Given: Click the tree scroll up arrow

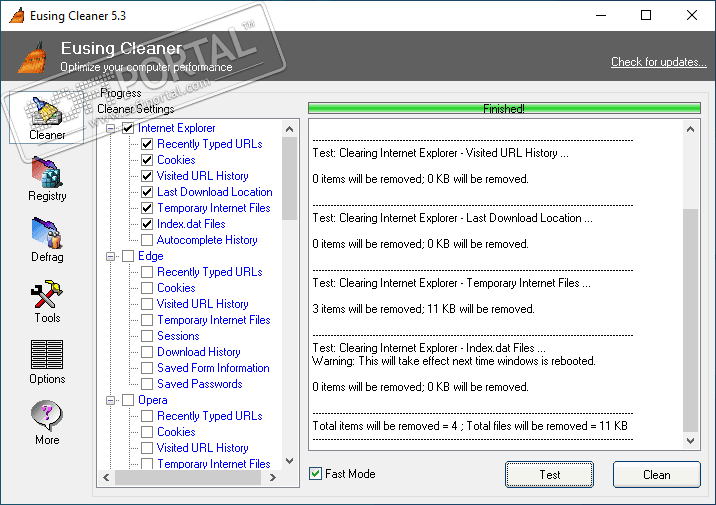Looking at the screenshot, I should [x=290, y=129].
